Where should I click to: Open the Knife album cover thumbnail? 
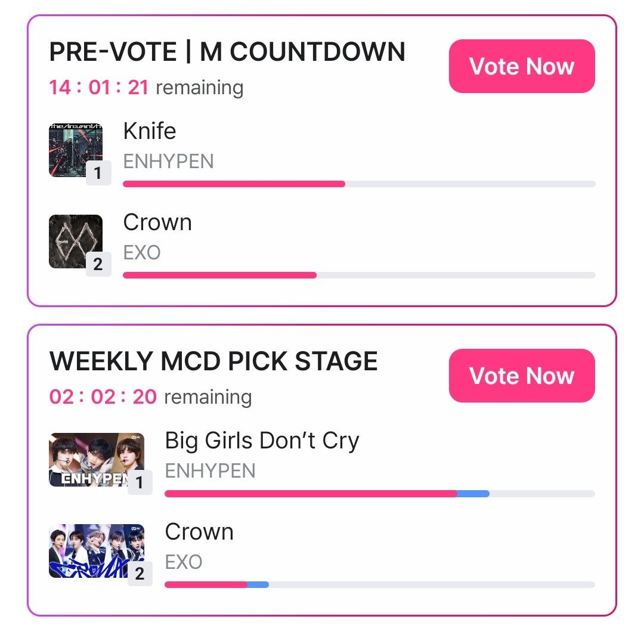pyautogui.click(x=75, y=149)
